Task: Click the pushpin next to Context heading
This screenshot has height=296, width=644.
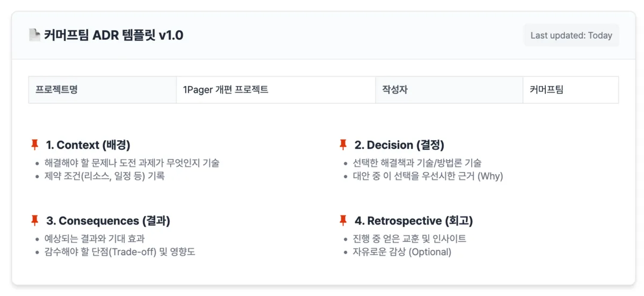Action: 35,145
